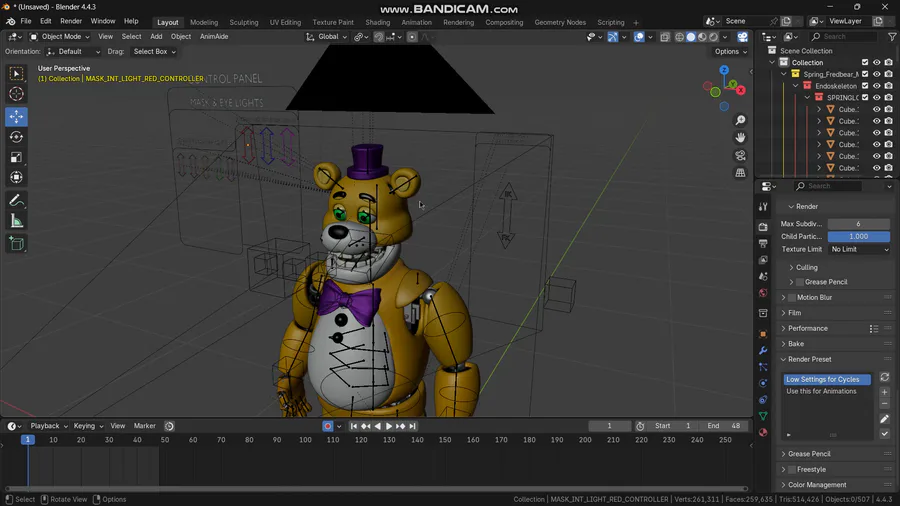Open the Tool properties tab
This screenshot has width=900, height=506.
coord(763,207)
